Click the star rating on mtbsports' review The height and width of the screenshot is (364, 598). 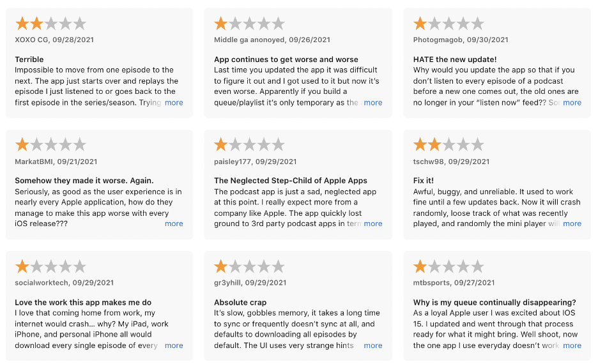point(449,266)
